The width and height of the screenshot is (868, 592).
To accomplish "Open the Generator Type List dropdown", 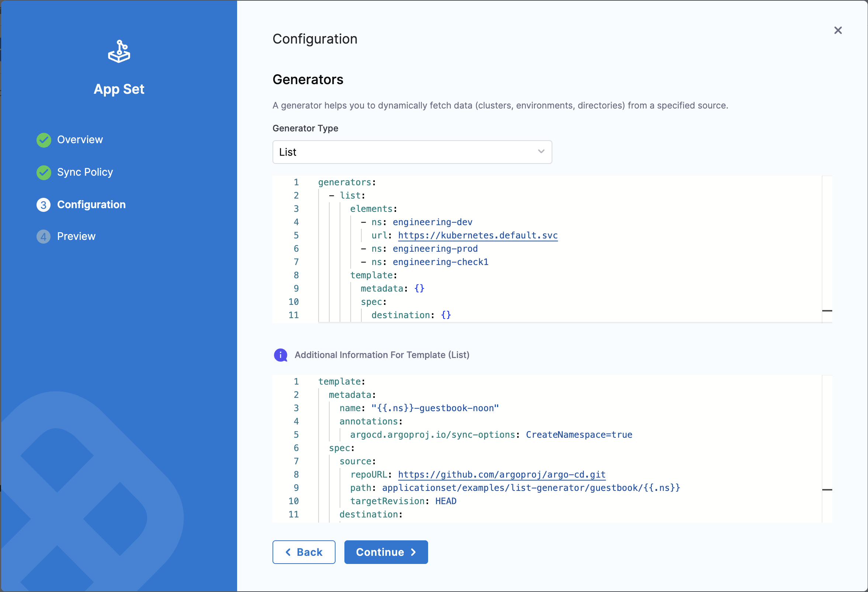I will click(x=412, y=152).
